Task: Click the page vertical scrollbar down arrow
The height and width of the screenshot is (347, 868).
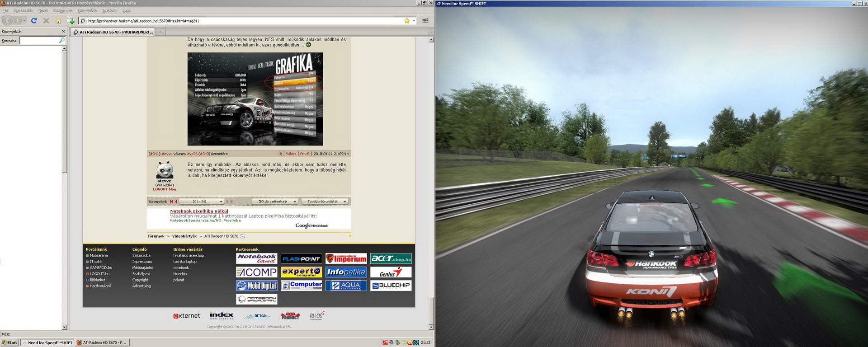Action: [x=431, y=327]
